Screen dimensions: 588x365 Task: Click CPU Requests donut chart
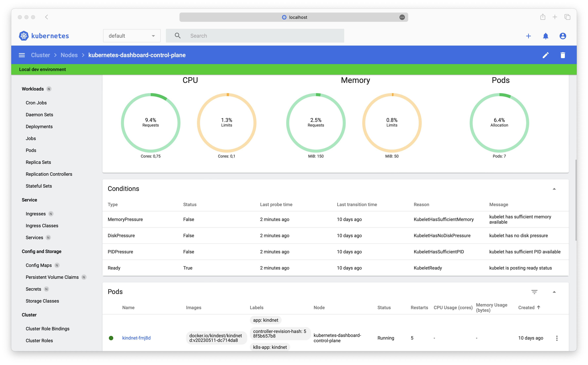point(150,122)
